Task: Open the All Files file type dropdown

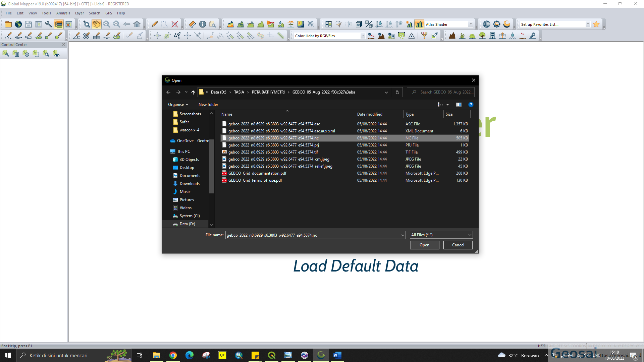Action: pos(470,235)
